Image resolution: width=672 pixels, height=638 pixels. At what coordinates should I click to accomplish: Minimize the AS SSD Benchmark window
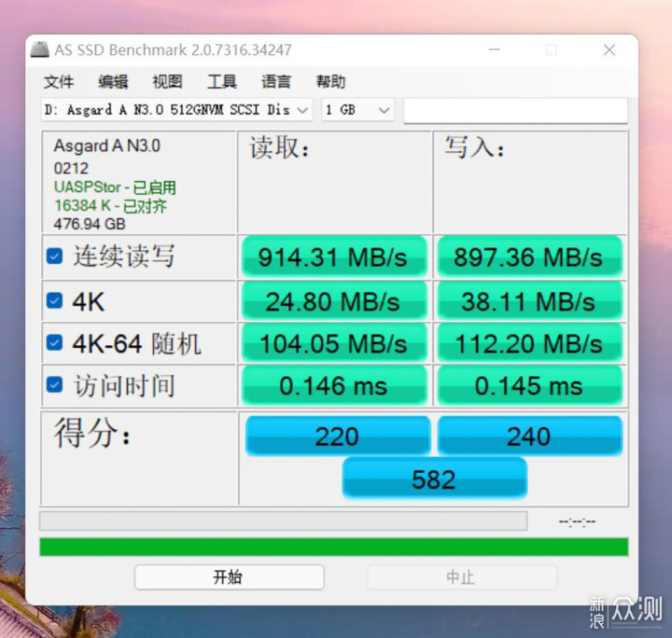click(494, 49)
